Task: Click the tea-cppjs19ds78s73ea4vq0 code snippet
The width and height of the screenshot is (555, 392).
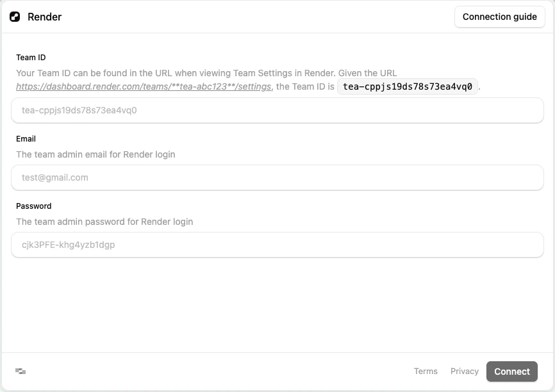Action: pos(408,86)
